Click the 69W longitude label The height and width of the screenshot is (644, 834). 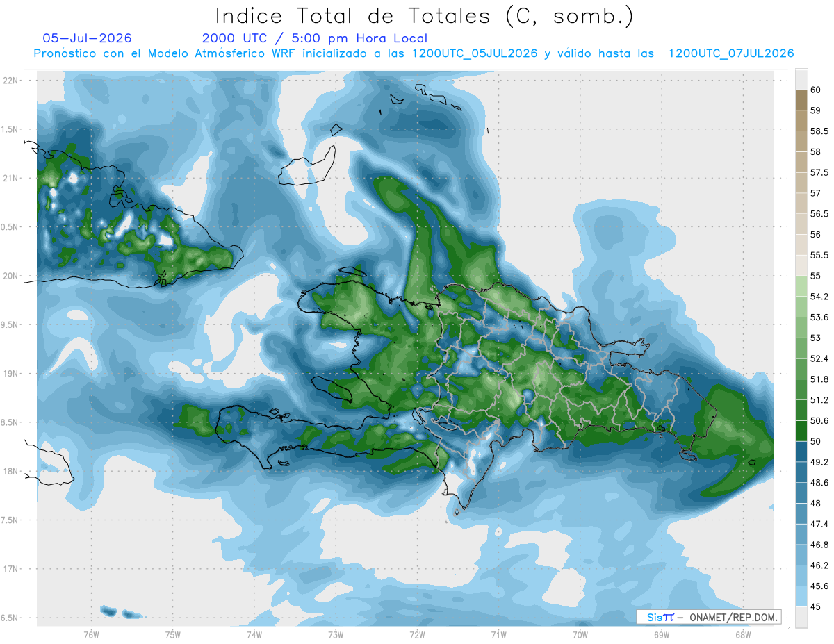pyautogui.click(x=662, y=634)
